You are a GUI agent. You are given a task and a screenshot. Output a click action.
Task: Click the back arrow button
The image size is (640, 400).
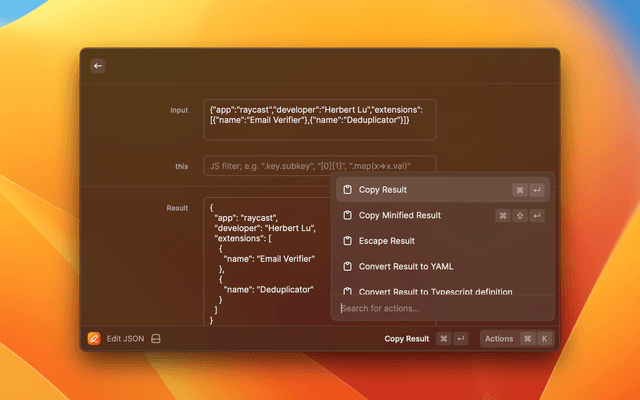pyautogui.click(x=98, y=66)
